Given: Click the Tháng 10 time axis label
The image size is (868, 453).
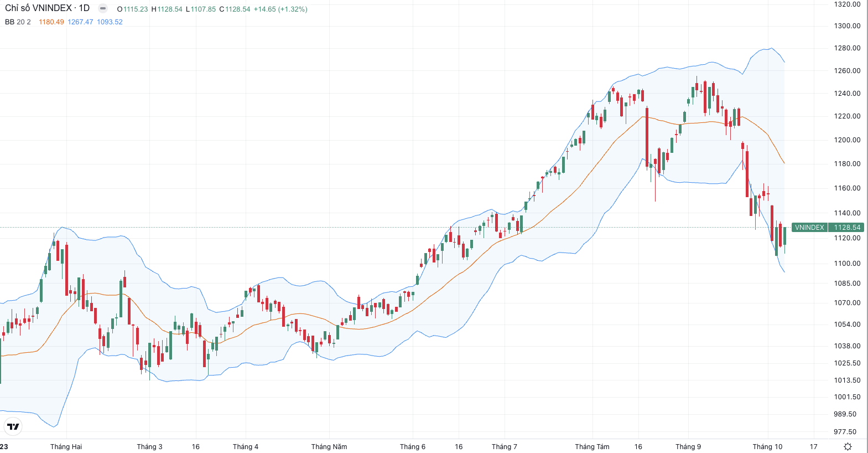Looking at the screenshot, I should coord(767,447).
